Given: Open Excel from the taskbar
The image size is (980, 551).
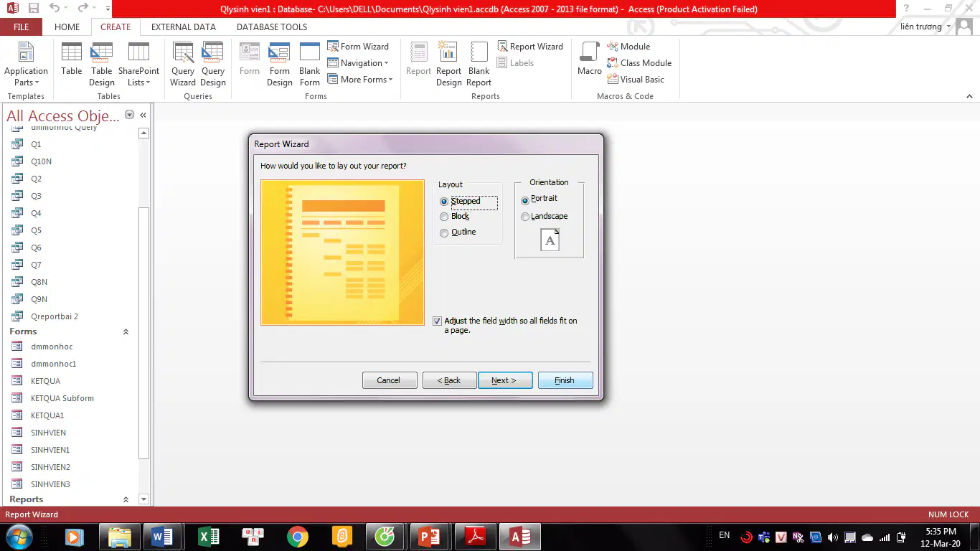Looking at the screenshot, I should coord(208,537).
